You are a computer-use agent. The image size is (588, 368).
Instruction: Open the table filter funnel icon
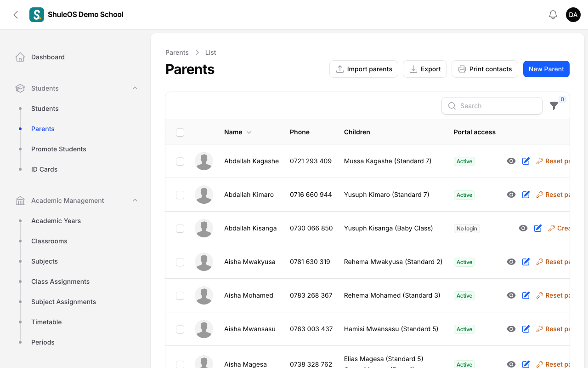[x=554, y=106]
